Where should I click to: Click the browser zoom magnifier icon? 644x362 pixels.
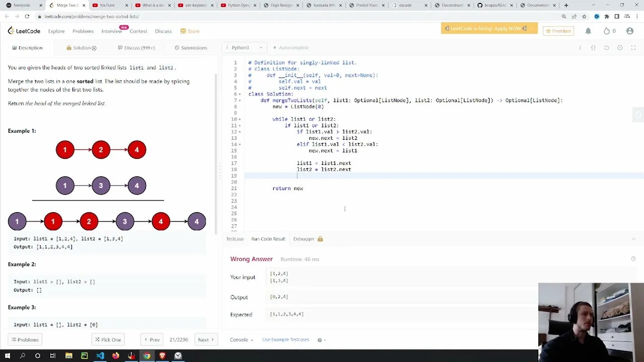point(564,17)
